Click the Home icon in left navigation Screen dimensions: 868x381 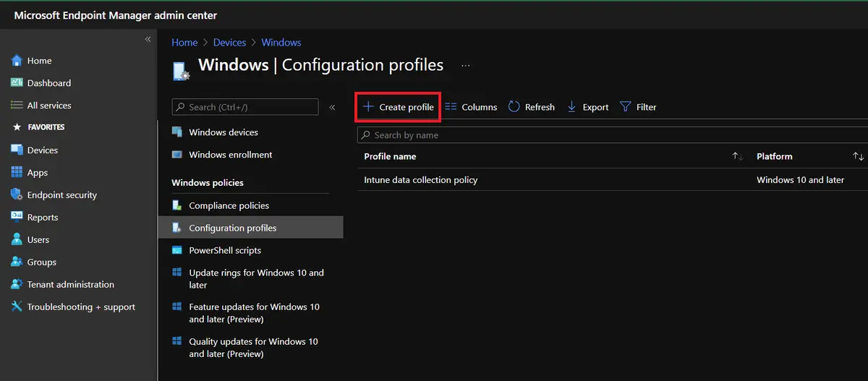click(x=17, y=61)
